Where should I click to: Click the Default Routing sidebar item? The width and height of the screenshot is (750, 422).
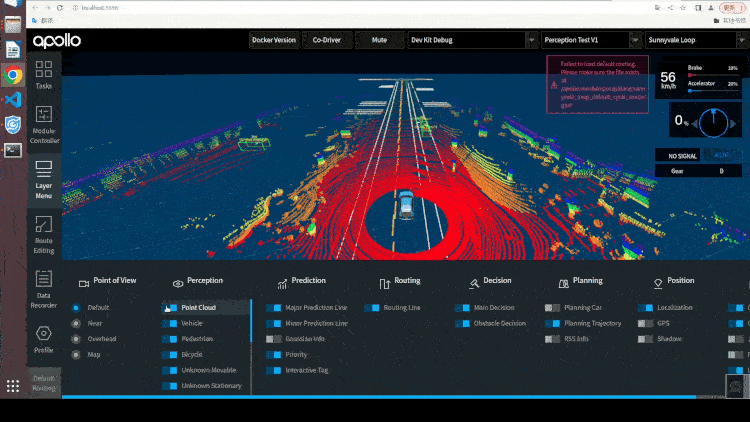[x=44, y=383]
